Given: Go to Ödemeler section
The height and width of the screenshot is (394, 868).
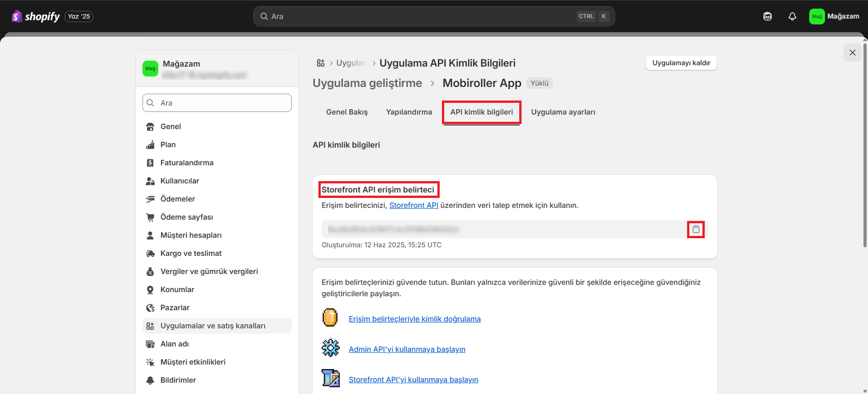Looking at the screenshot, I should 217,199.
